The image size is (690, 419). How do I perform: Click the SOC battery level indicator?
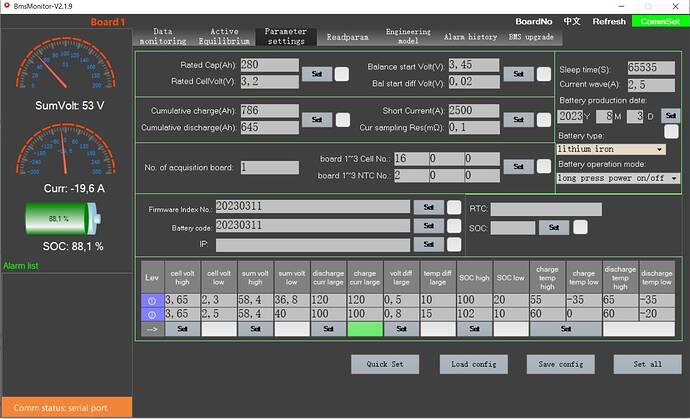click(63, 219)
